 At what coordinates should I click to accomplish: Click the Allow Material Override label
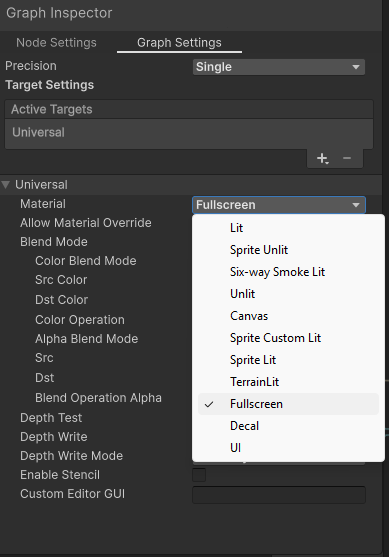click(86, 223)
